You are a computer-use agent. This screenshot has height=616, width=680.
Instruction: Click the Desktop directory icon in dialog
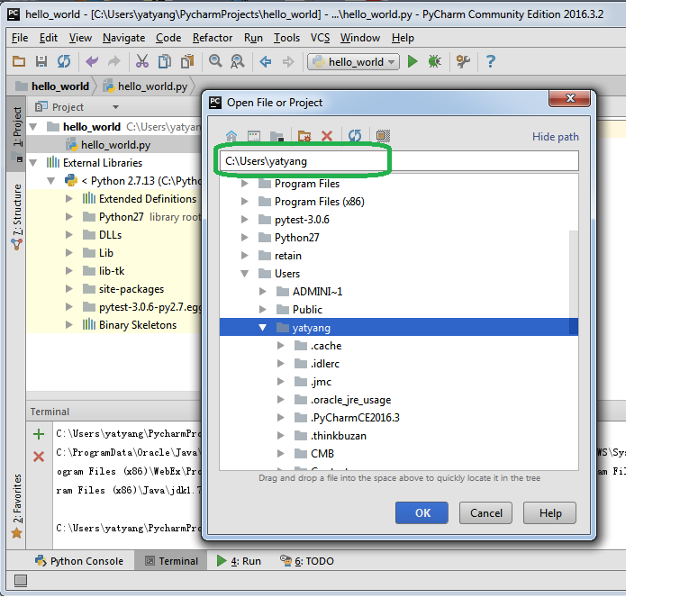pyautogui.click(x=254, y=136)
